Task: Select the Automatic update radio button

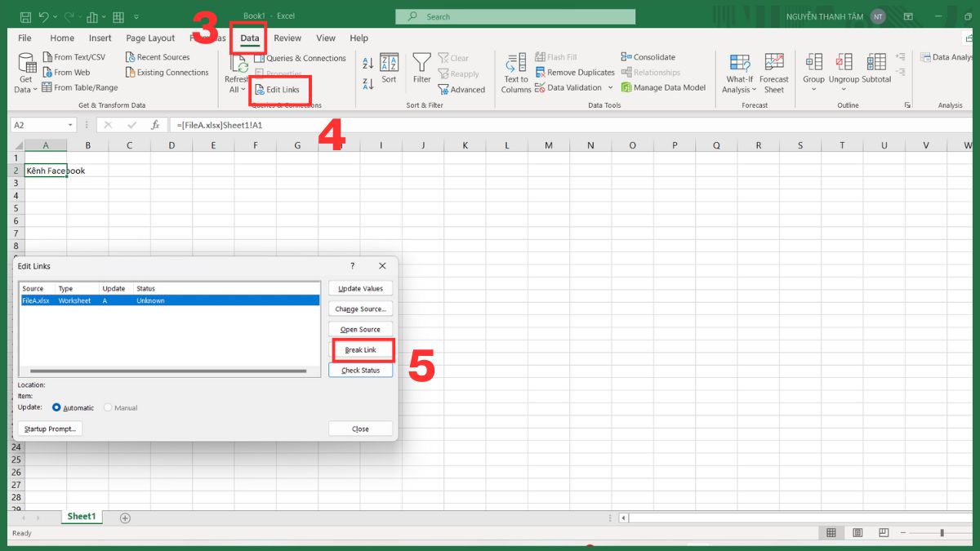Action: tap(56, 407)
